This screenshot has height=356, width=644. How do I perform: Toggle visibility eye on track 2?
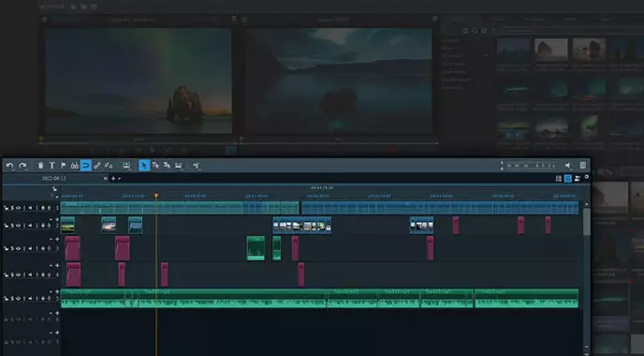(x=19, y=226)
